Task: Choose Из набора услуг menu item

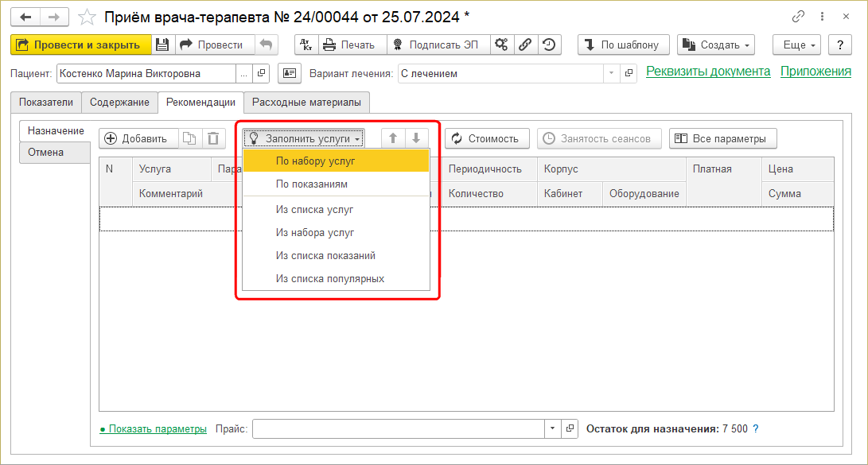Action: coord(336,233)
